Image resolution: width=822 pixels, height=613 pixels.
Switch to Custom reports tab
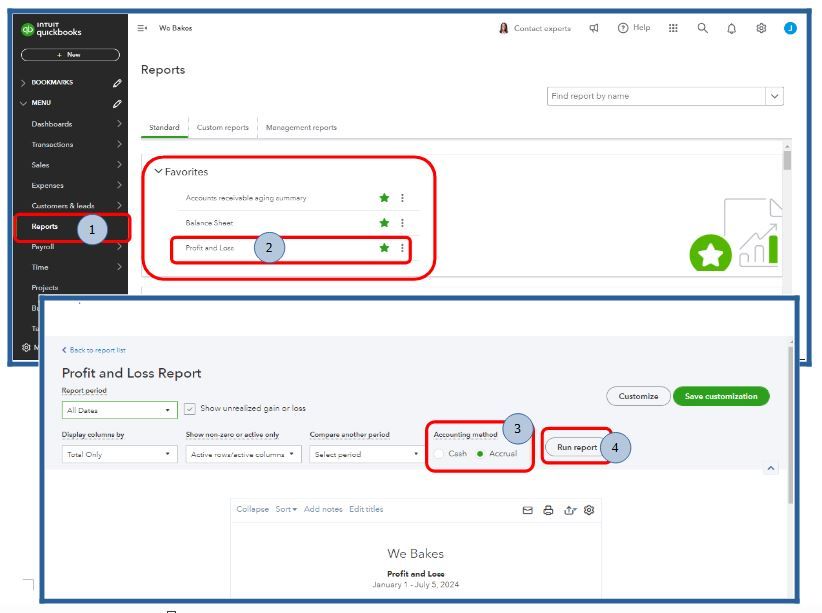click(222, 127)
